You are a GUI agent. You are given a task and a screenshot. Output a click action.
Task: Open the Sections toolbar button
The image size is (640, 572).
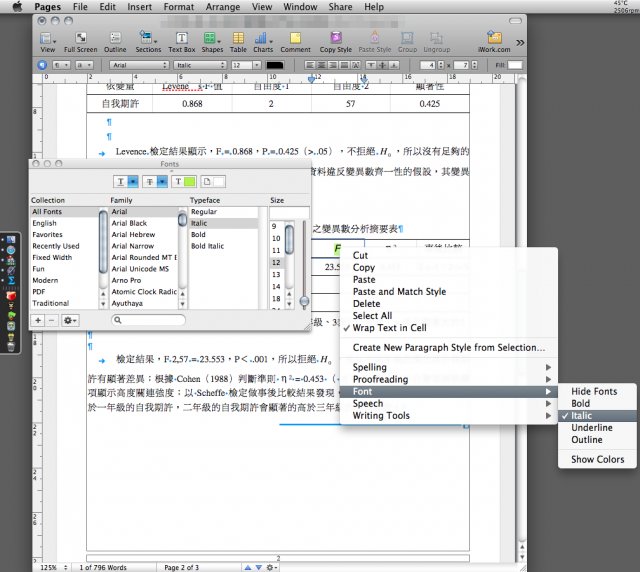pos(148,42)
